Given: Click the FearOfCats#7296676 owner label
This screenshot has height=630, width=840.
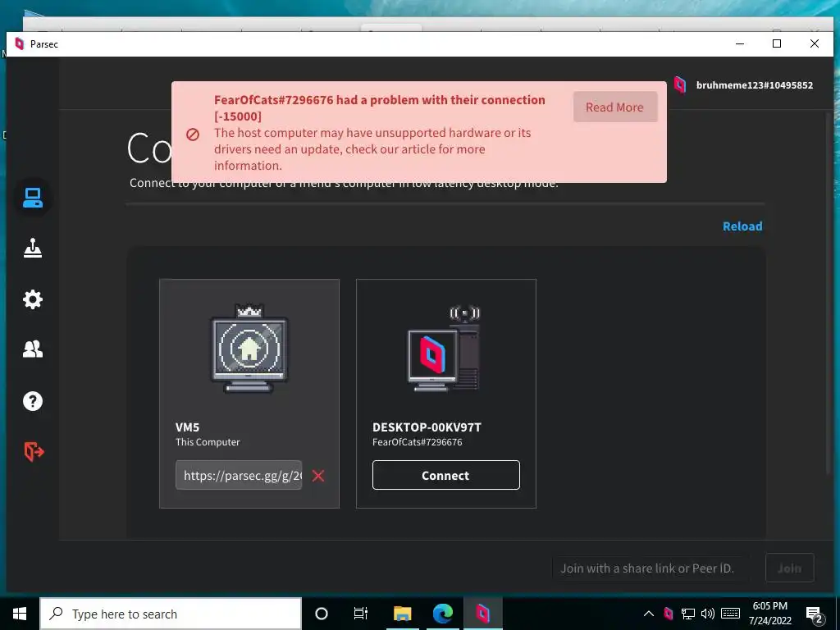Looking at the screenshot, I should [418, 442].
